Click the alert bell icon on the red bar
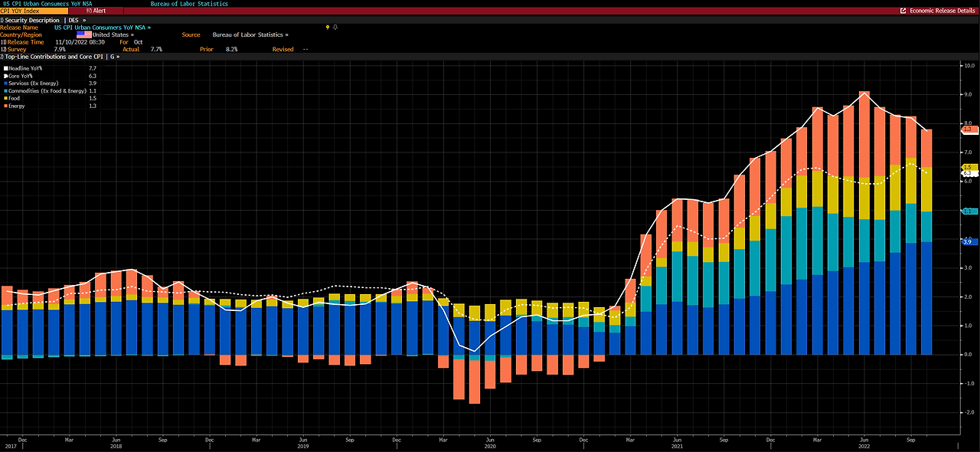 pyautogui.click(x=89, y=10)
